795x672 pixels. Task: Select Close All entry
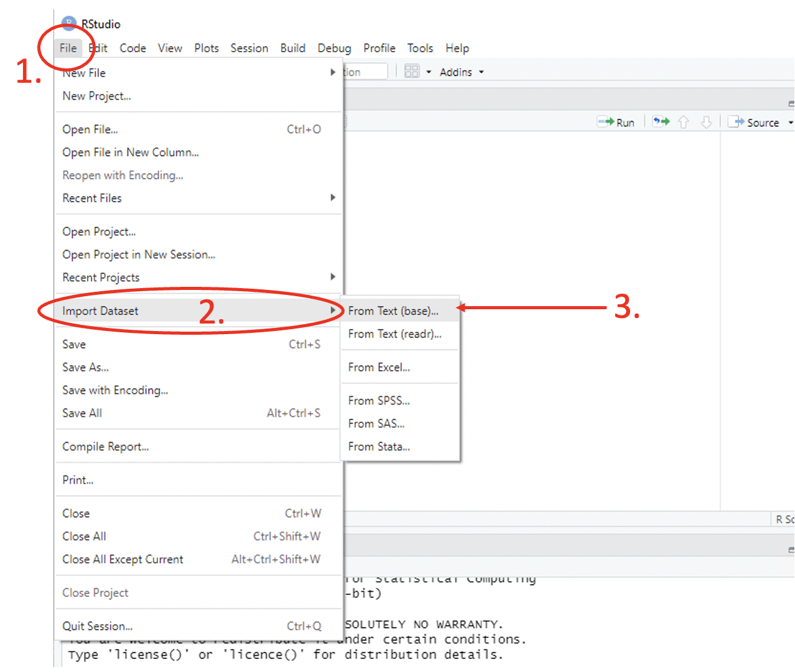pyautogui.click(x=199, y=536)
